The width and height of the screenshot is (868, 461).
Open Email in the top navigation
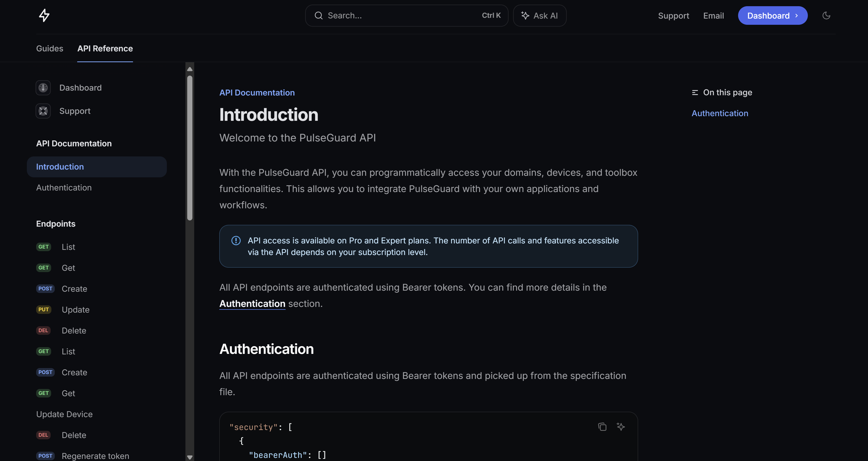coord(713,15)
